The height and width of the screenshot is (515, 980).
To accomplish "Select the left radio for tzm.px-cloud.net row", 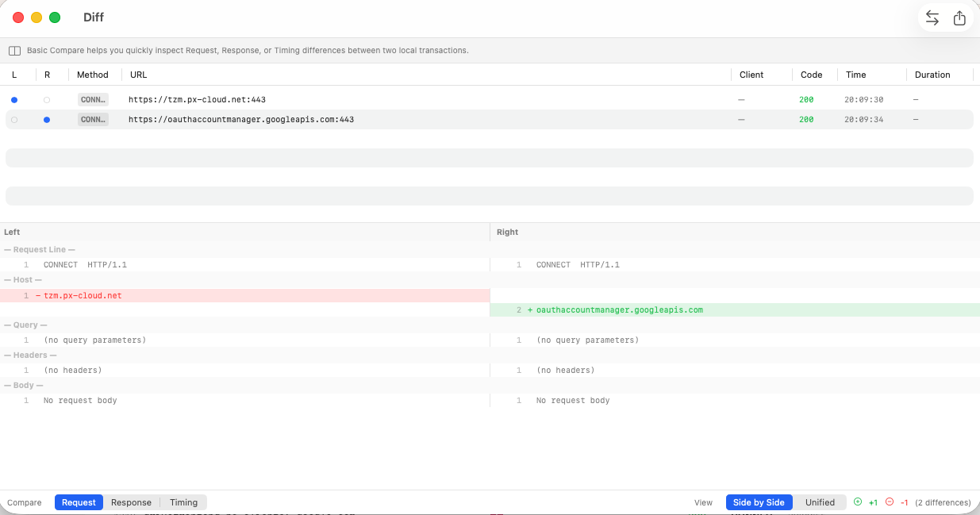I will click(x=14, y=99).
